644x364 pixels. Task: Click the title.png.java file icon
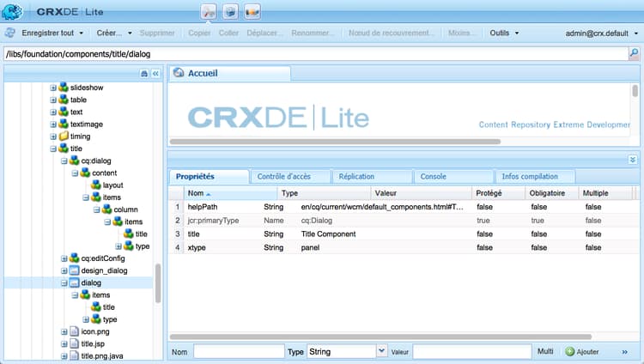75,355
